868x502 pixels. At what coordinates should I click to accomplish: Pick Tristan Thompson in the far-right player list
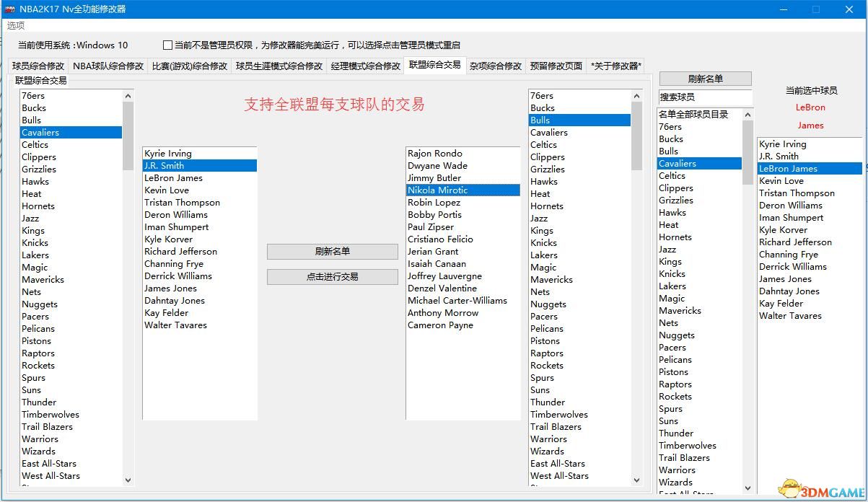(810, 193)
